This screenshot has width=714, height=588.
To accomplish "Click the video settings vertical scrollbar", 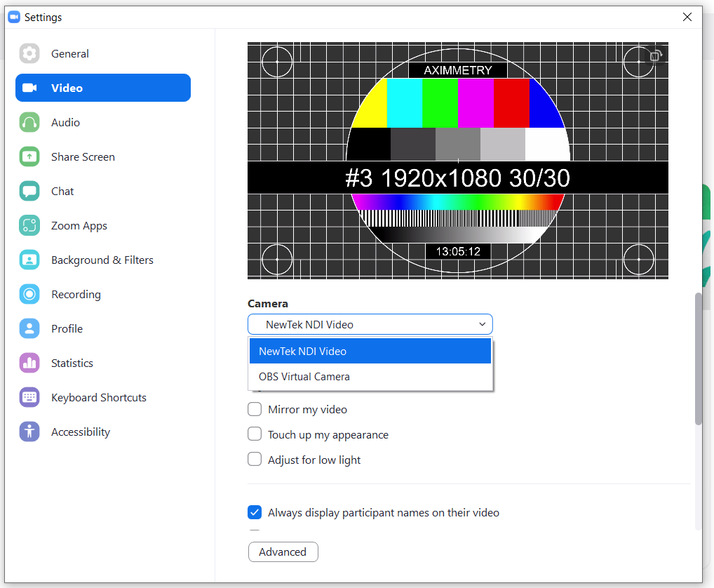I will (x=698, y=359).
